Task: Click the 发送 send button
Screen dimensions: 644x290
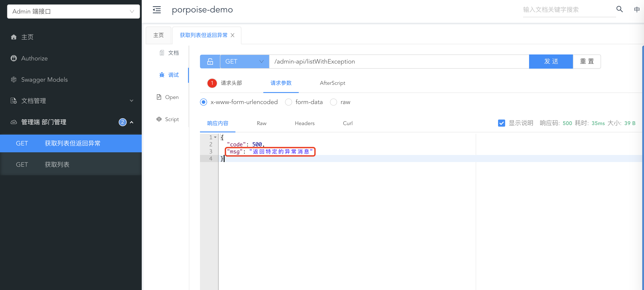Action: [x=551, y=62]
